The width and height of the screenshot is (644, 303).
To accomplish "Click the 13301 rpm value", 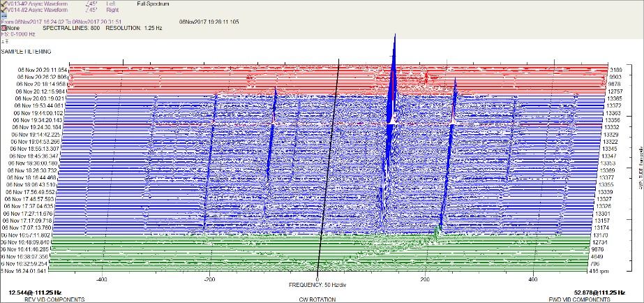I will [x=603, y=214].
